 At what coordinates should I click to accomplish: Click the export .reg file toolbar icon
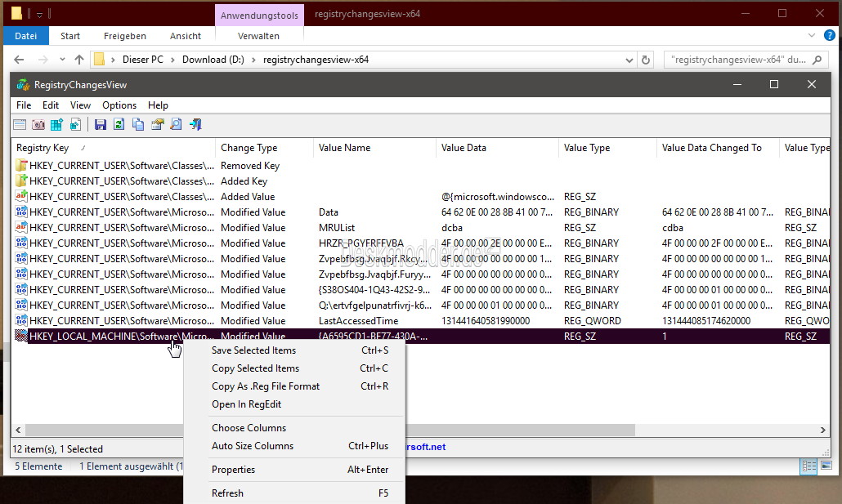[76, 125]
